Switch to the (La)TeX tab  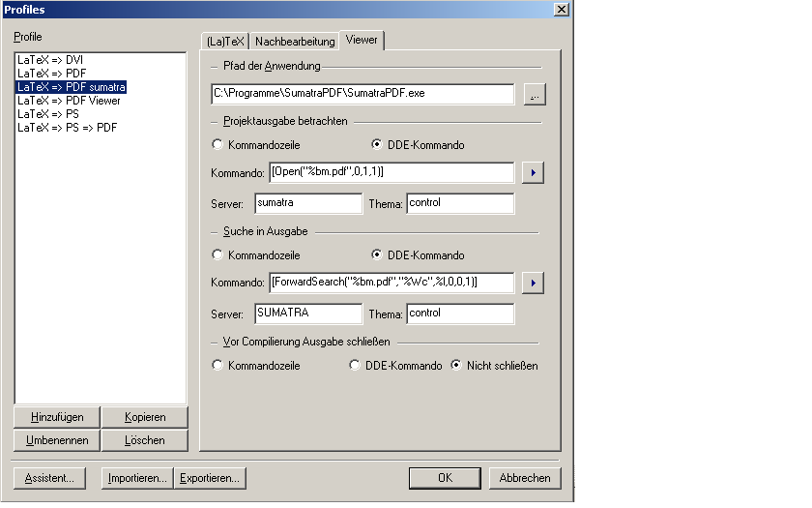pos(224,42)
